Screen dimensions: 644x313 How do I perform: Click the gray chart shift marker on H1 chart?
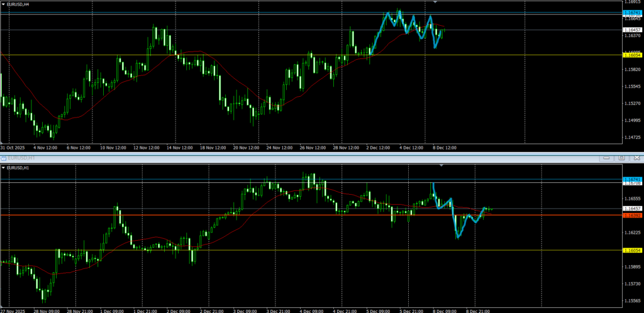tap(442, 165)
